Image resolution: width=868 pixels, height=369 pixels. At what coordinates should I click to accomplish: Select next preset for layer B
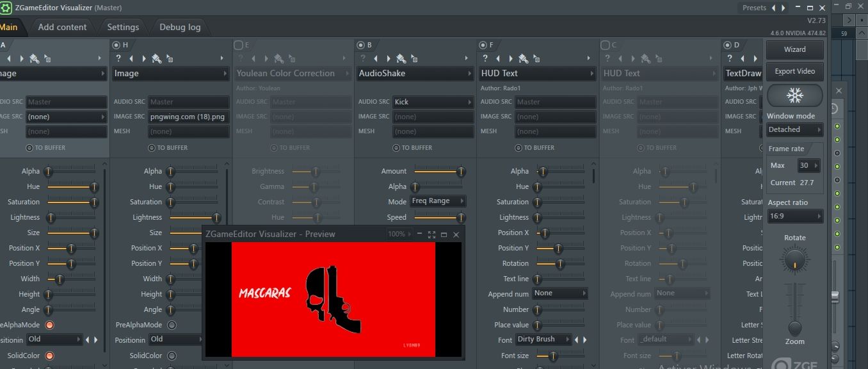pos(389,58)
